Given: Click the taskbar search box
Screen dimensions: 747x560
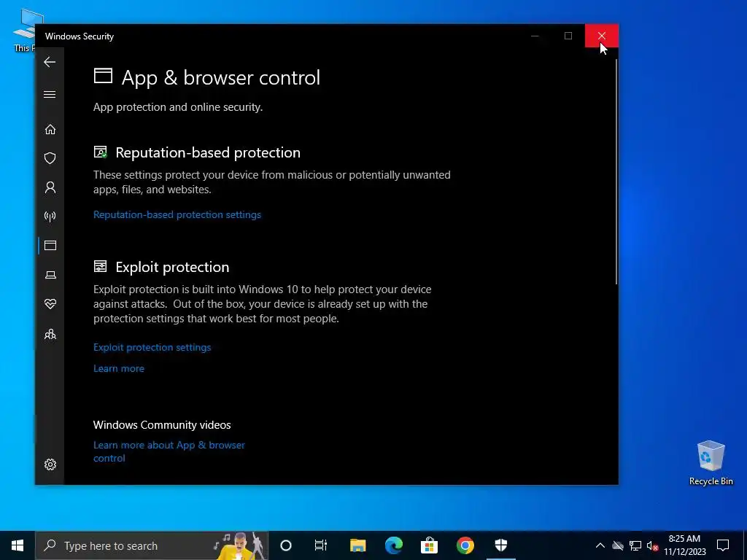Looking at the screenshot, I should pos(152,545).
